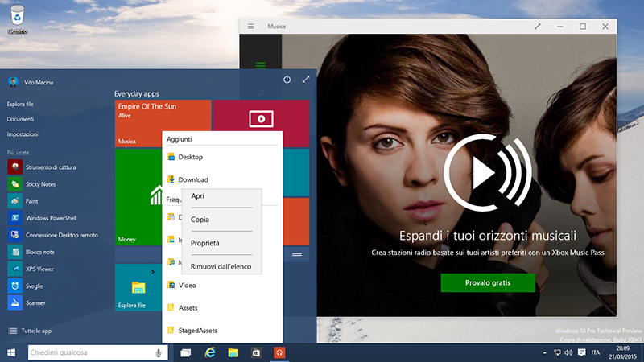
Task: Select Rimuovi dall'elenco option
Action: pyautogui.click(x=221, y=267)
